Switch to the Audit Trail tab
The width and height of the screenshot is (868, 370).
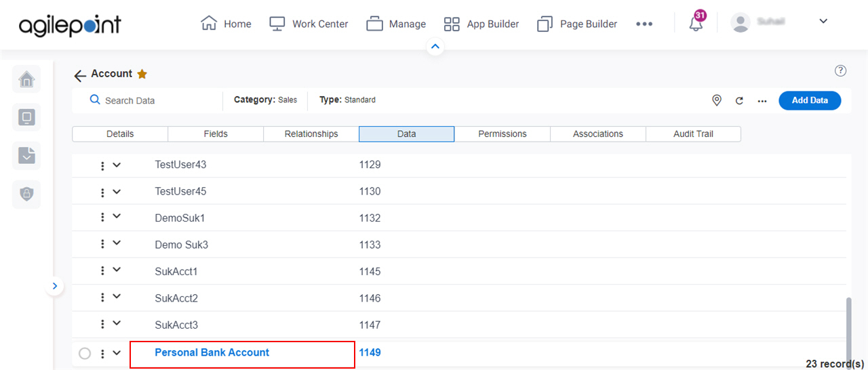point(693,134)
